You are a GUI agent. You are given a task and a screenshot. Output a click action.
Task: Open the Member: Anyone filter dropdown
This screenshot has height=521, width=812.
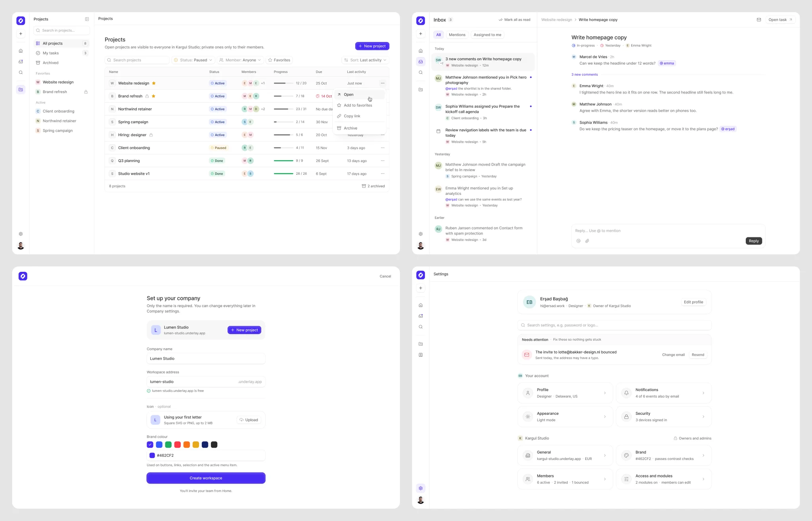click(240, 60)
